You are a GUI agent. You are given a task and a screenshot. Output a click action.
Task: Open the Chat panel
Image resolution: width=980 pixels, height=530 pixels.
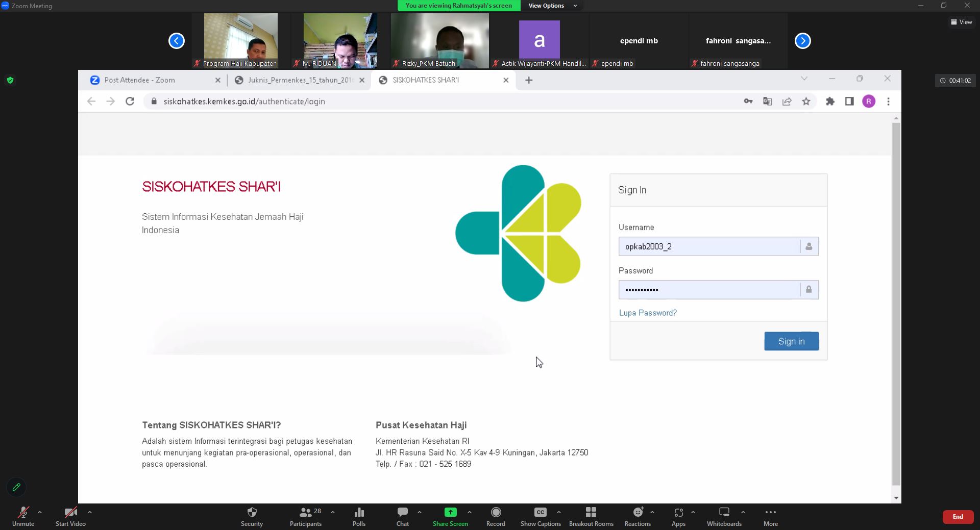click(403, 516)
